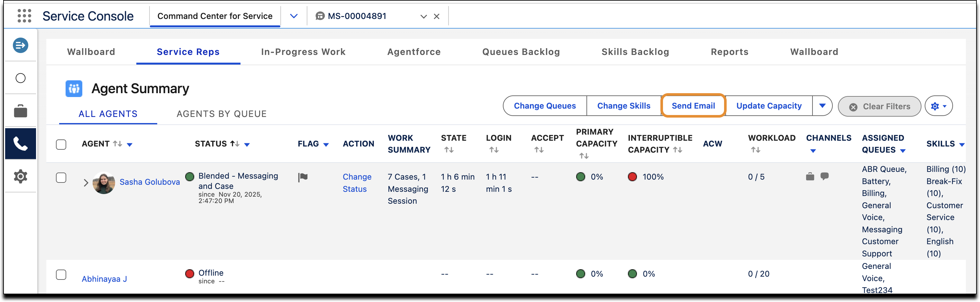Tick the select-all agents checkbox in header
The image size is (980, 302).
(x=61, y=145)
